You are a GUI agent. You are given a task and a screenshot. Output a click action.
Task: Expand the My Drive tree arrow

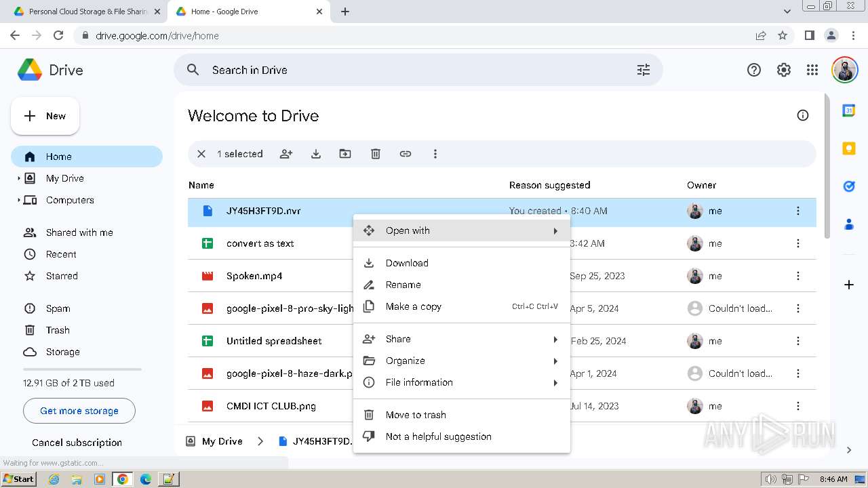18,178
